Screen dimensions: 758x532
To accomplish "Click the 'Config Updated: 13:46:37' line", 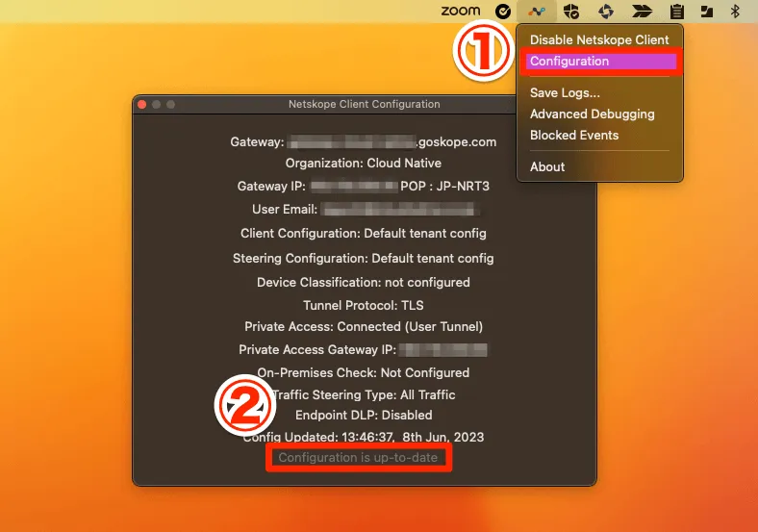I will pyautogui.click(x=363, y=437).
